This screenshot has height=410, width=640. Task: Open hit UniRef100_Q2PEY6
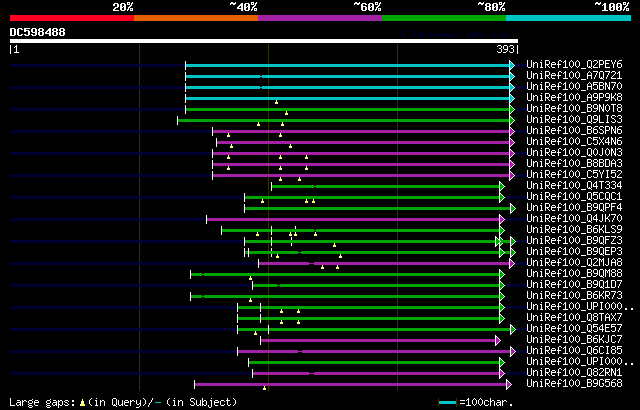pyautogui.click(x=574, y=64)
